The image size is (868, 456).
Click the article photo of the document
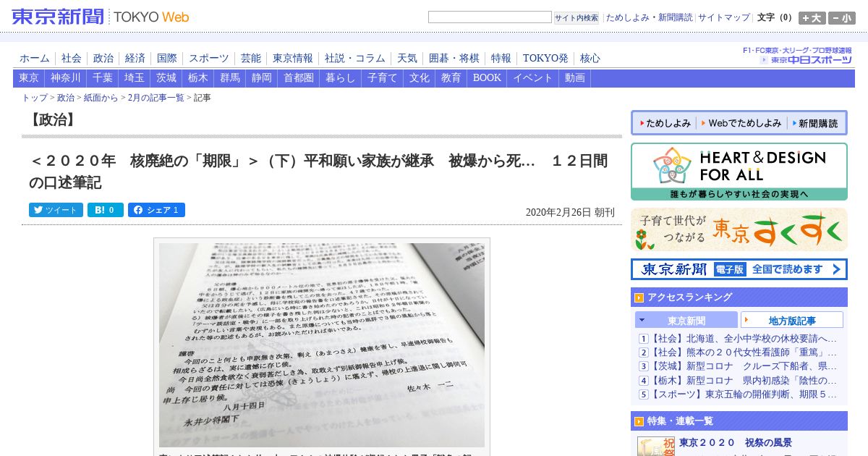click(322, 345)
